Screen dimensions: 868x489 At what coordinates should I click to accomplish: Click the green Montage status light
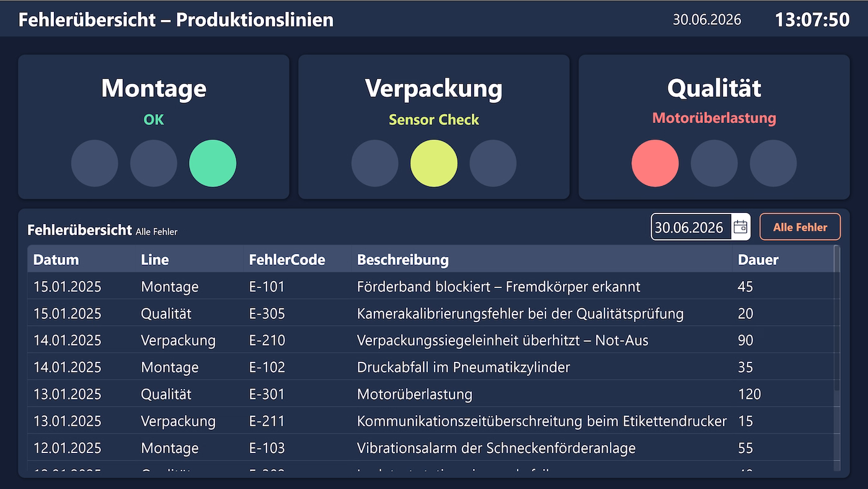[x=213, y=163]
